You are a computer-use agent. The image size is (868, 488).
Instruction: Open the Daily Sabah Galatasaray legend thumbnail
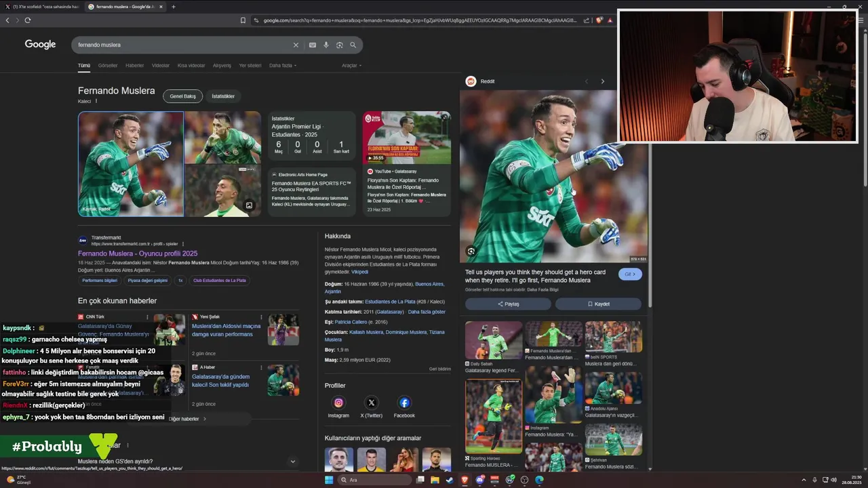click(494, 340)
